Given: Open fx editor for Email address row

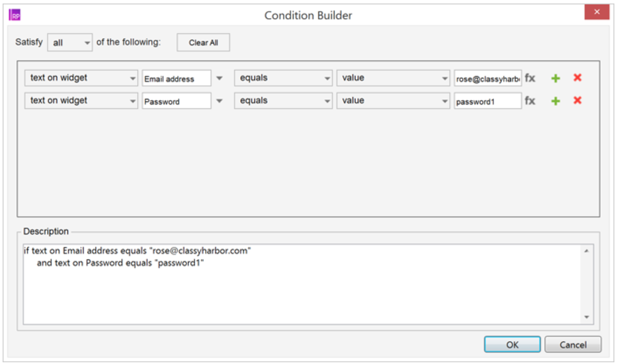Looking at the screenshot, I should [530, 78].
